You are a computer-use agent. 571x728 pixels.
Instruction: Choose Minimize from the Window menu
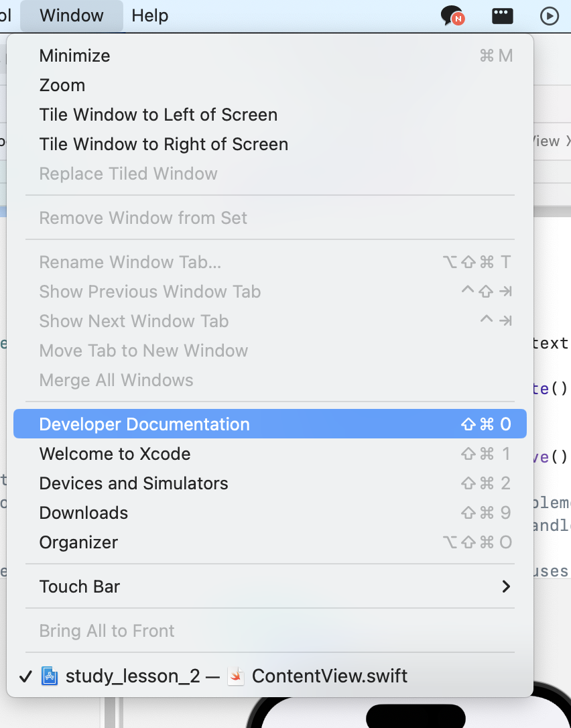(270, 56)
